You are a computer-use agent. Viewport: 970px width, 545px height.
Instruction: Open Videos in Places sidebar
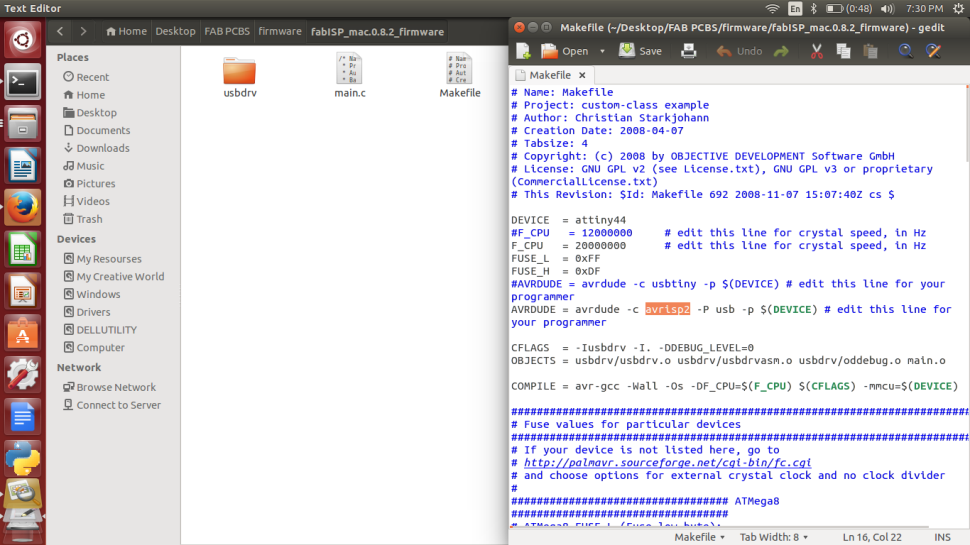[86, 201]
